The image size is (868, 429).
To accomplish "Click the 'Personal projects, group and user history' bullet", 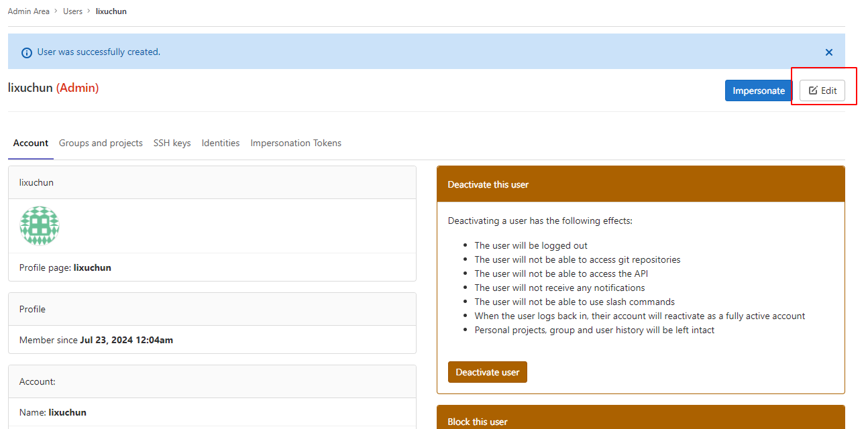I will (x=594, y=330).
